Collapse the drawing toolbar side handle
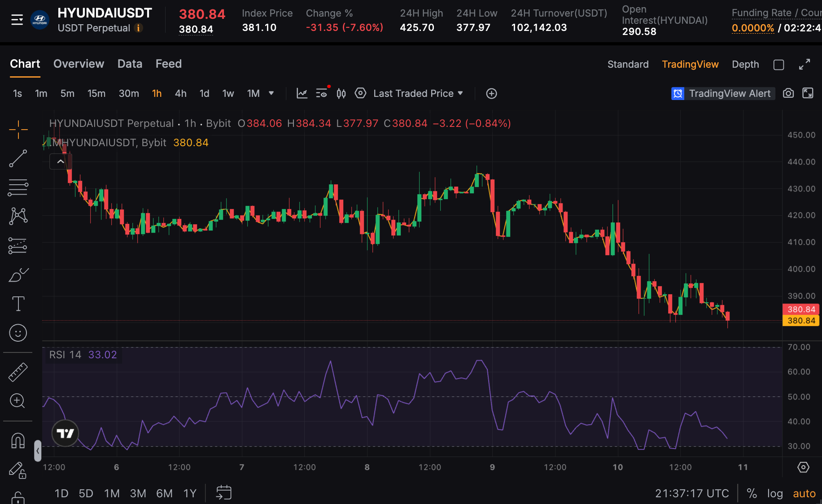 (x=38, y=451)
